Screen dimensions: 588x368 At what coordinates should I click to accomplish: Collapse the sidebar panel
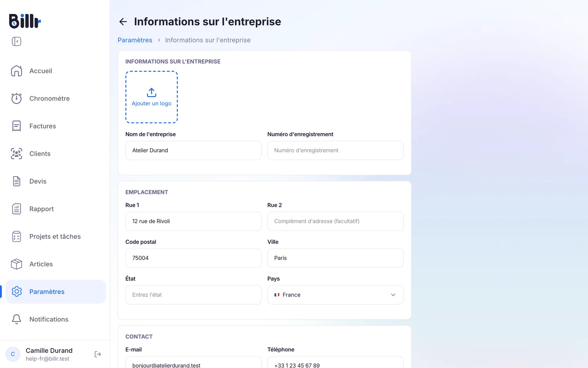click(x=17, y=42)
